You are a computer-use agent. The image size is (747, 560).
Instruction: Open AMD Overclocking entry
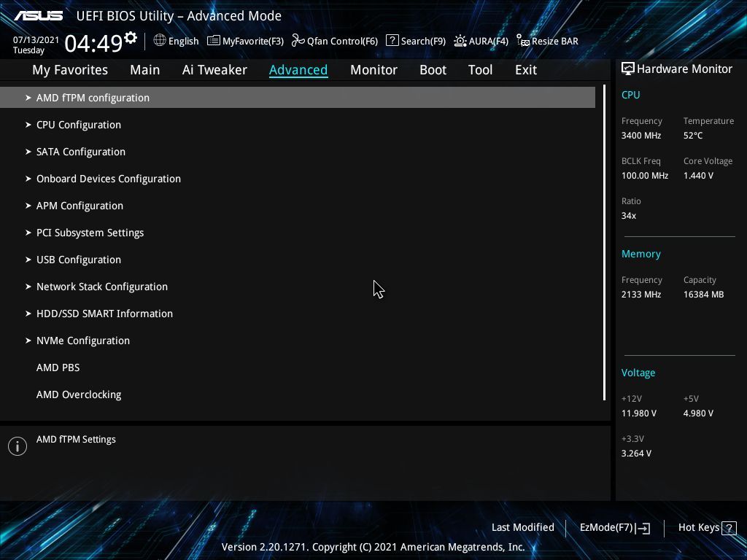(x=298, y=394)
